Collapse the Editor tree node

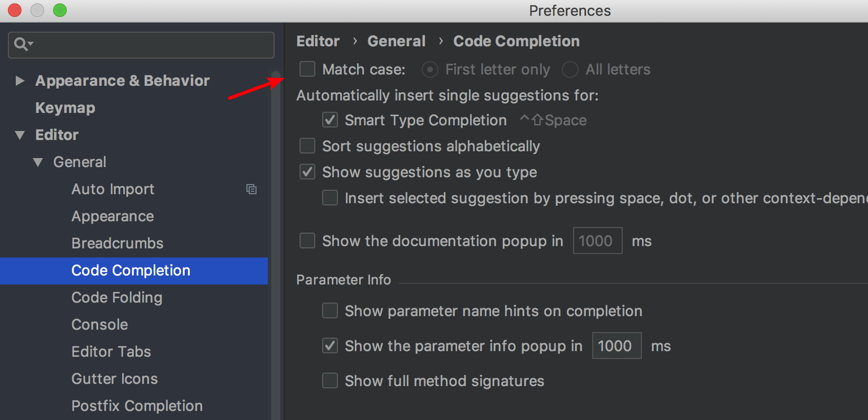20,135
